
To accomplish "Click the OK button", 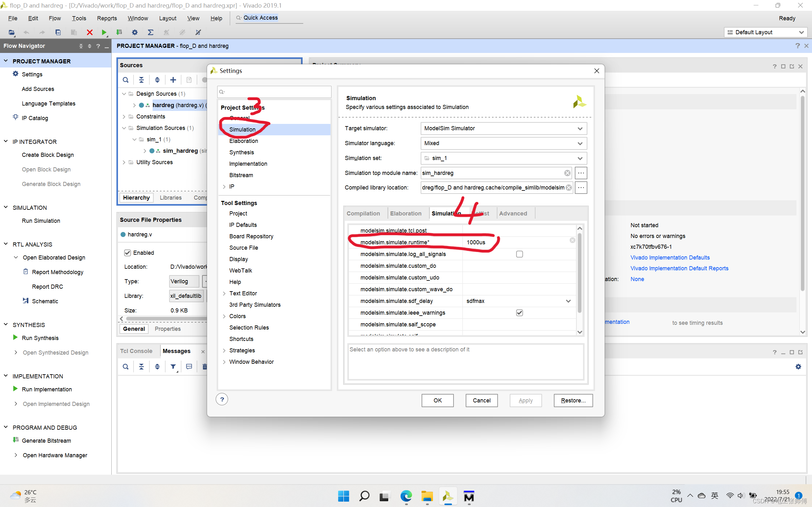I will pos(437,400).
